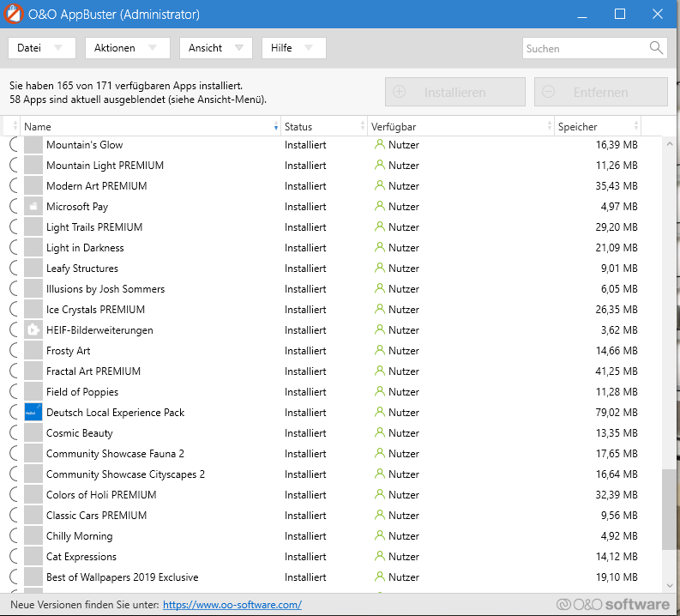The image size is (680, 616).
Task: Open the Datei dropdown menu
Action: click(x=42, y=48)
